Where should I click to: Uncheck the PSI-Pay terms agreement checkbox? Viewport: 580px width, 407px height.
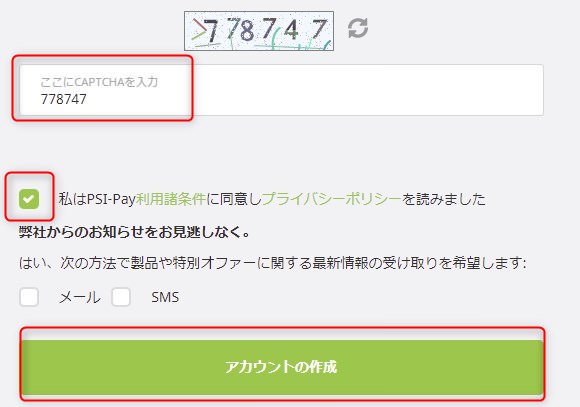[29, 199]
